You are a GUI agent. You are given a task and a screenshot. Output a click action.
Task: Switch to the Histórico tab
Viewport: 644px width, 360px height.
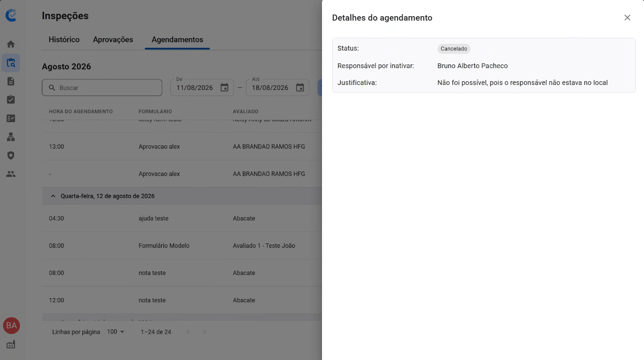(x=64, y=39)
